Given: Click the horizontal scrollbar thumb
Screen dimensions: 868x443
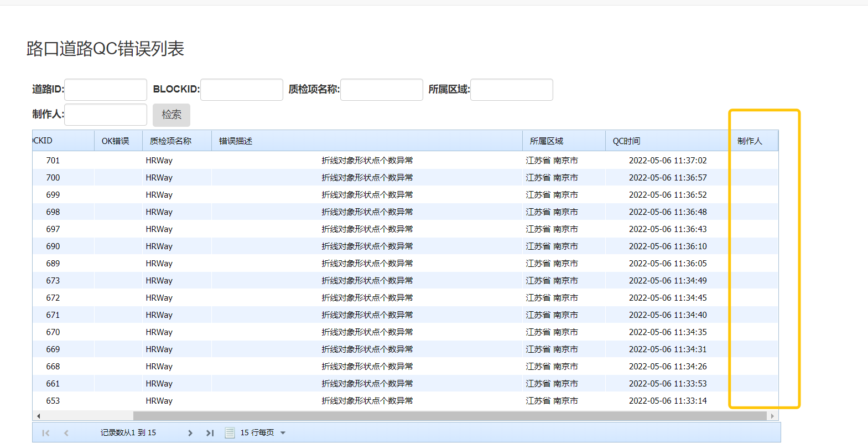Looking at the screenshot, I should [450, 416].
